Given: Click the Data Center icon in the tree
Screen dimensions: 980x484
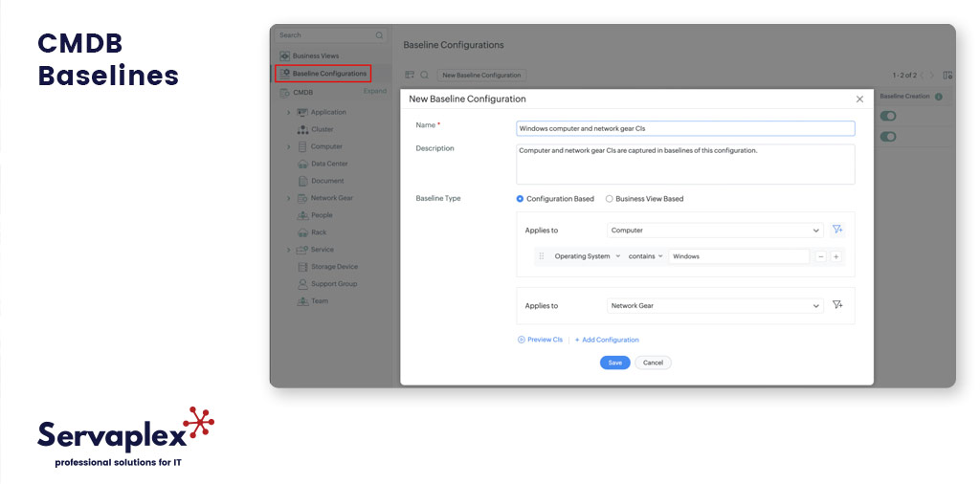Looking at the screenshot, I should coord(302,164).
